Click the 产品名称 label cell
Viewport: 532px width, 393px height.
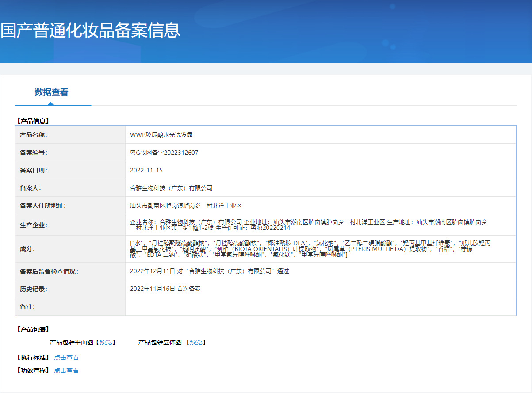click(70, 135)
